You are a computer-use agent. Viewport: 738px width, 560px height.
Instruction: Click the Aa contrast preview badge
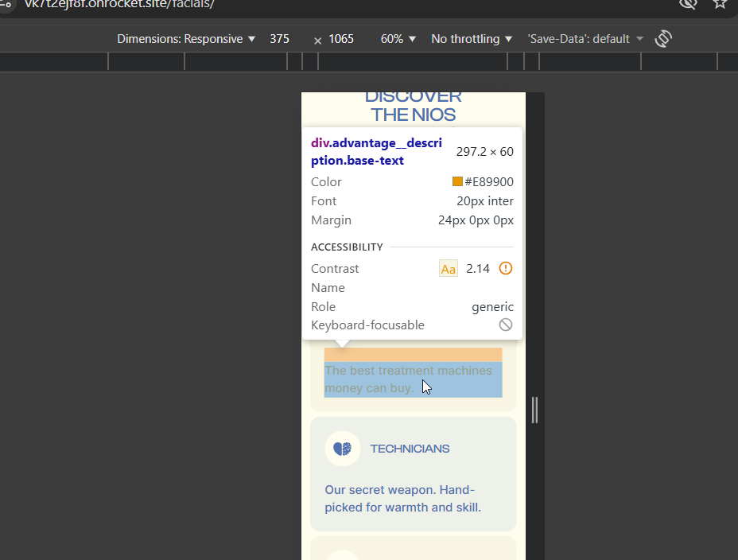click(x=448, y=269)
